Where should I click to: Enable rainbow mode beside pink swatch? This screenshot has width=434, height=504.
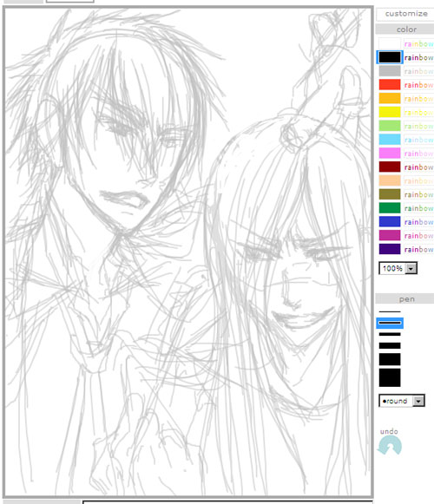point(419,154)
